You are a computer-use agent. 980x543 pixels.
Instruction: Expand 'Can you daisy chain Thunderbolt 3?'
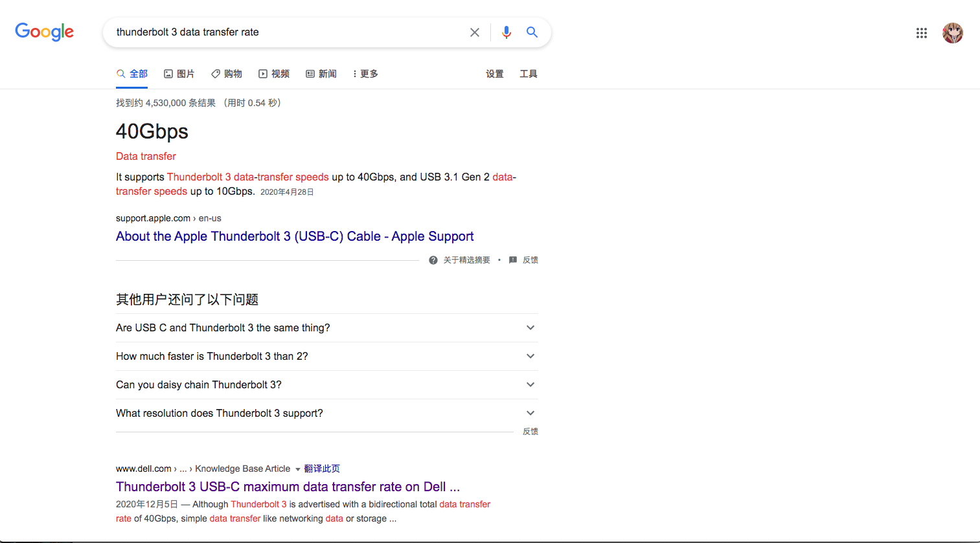coord(327,385)
